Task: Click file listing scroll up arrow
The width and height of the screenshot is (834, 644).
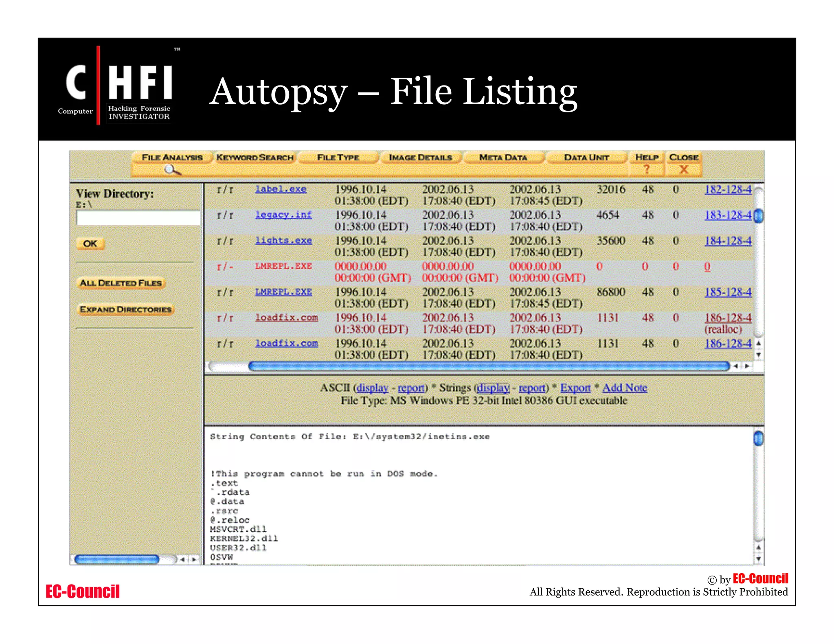Action: pos(758,343)
